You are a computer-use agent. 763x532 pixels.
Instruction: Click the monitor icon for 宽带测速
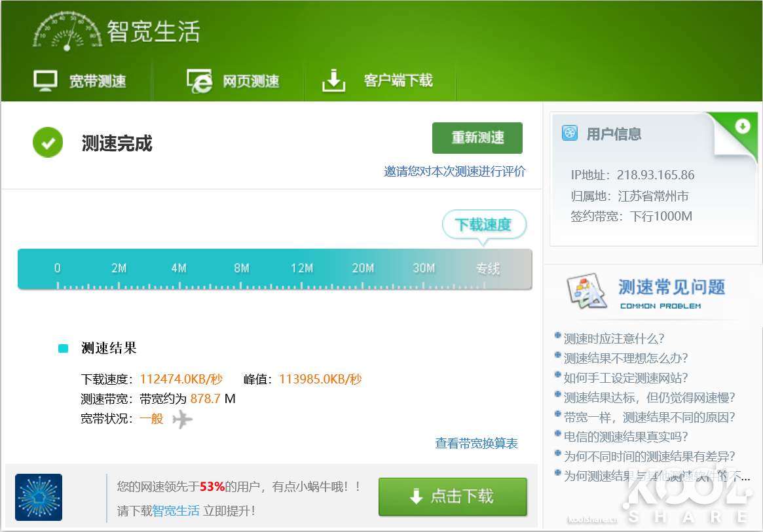coord(45,80)
